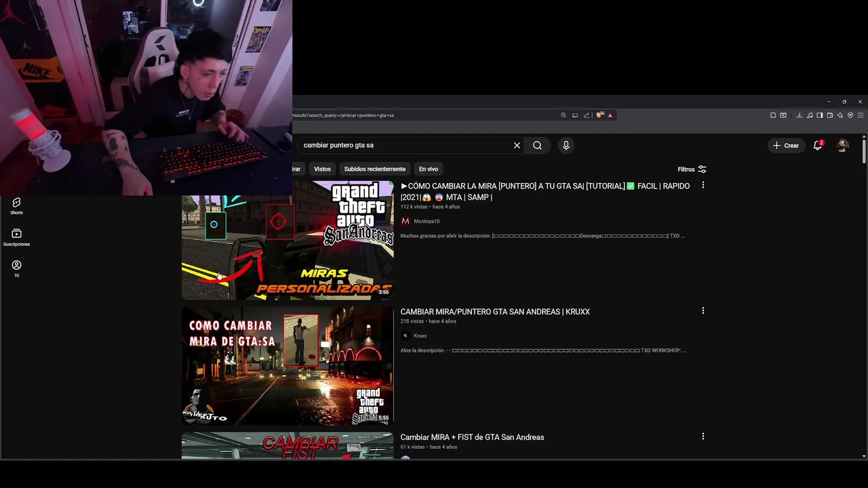The image size is (868, 488).
Task: Read the Montoya10 video description snippet
Action: (x=542, y=236)
